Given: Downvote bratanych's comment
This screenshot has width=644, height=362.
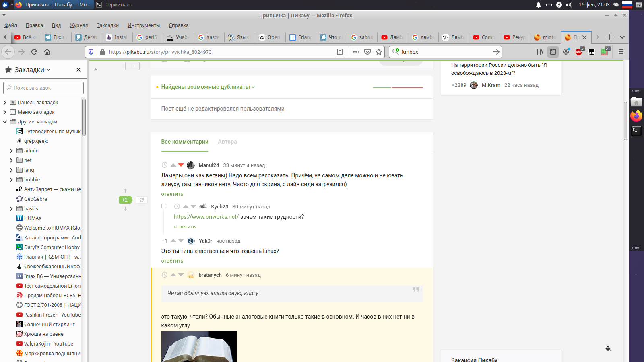Looking at the screenshot, I should pos(181,275).
